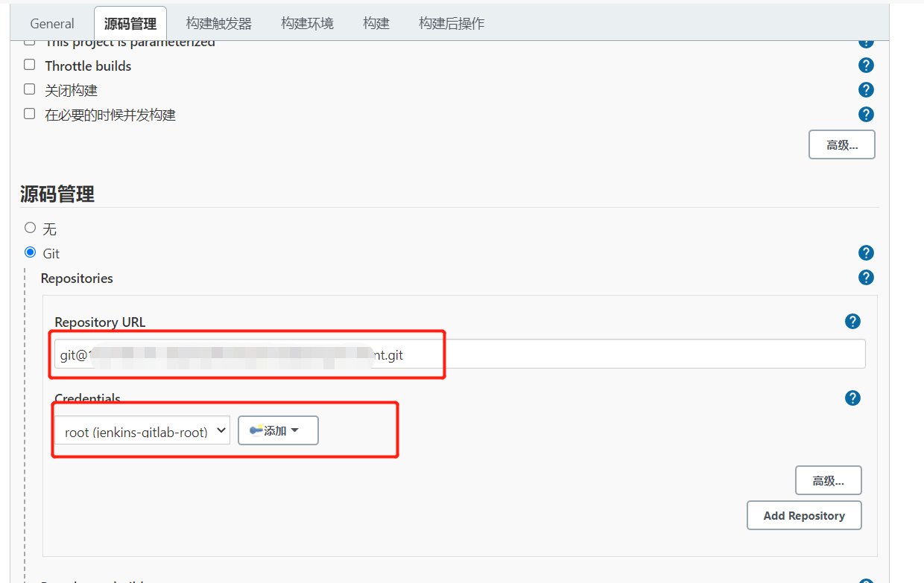Click 高级 button above Add Repository
Screen dimensions: 924x583
[828, 481]
